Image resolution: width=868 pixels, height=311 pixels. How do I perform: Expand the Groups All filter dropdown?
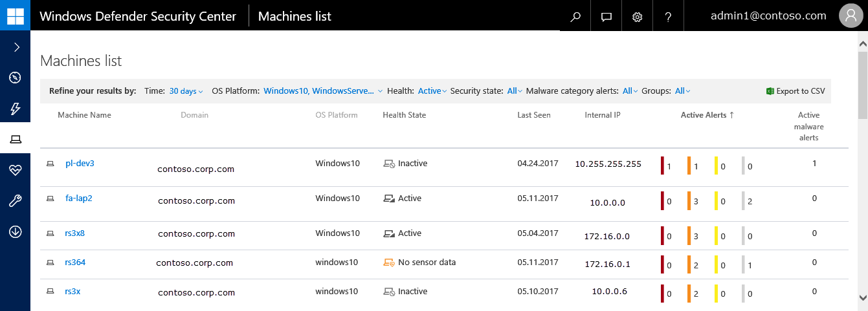click(682, 91)
